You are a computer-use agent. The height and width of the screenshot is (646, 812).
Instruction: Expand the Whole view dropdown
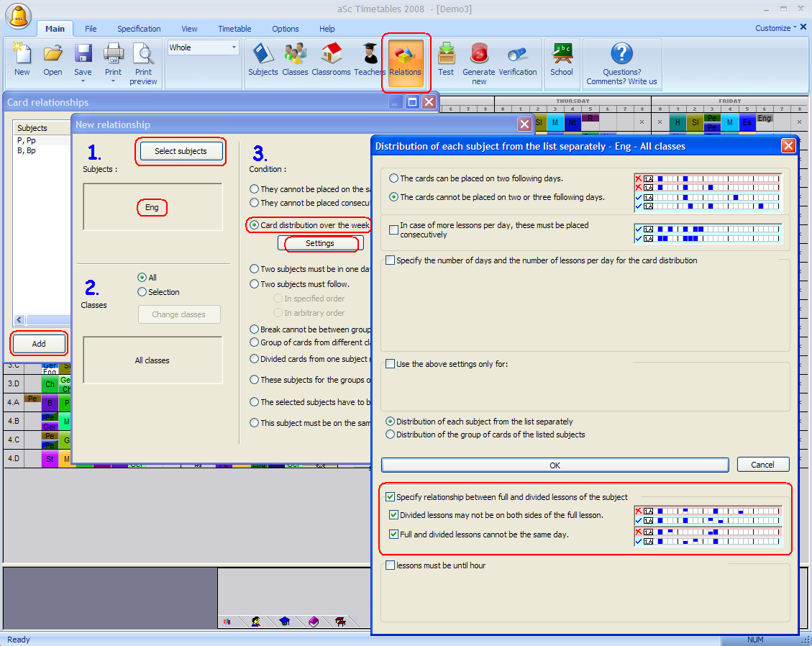point(234,48)
